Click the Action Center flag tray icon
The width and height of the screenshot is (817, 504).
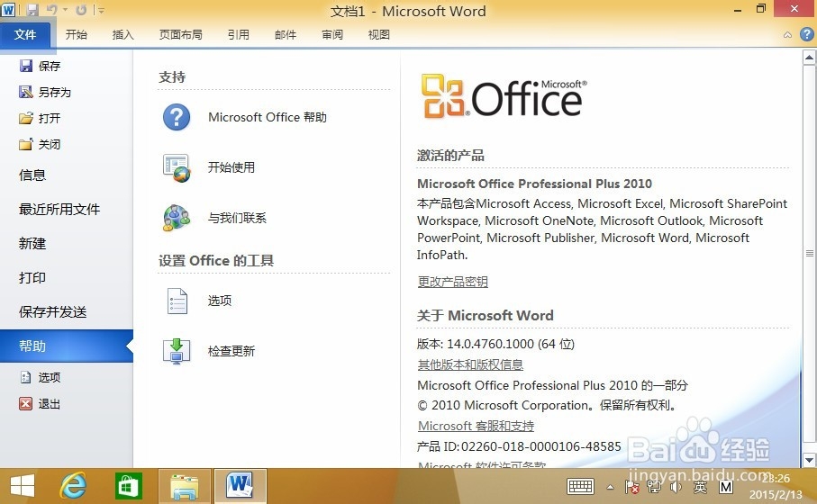pos(632,487)
